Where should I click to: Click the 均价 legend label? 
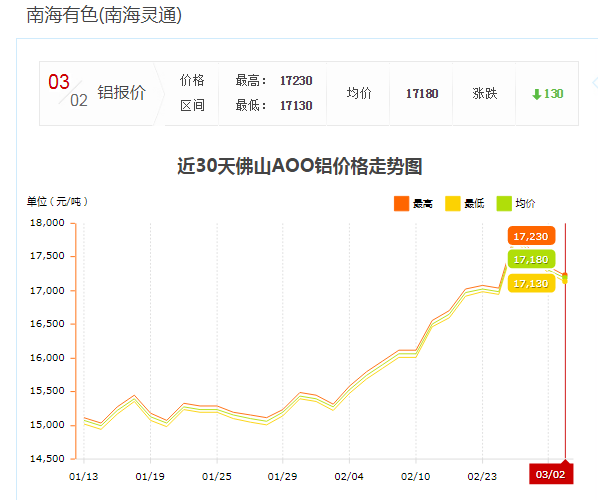coord(525,204)
